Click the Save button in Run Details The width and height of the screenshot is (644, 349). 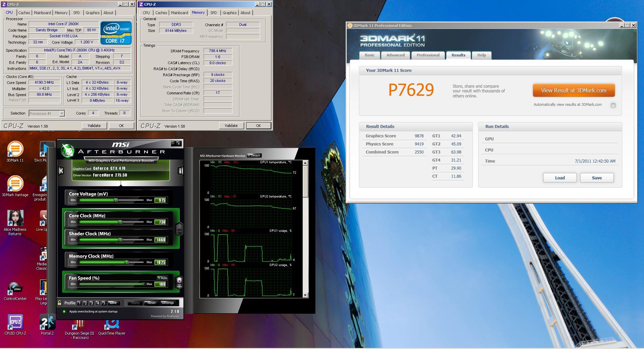point(597,178)
